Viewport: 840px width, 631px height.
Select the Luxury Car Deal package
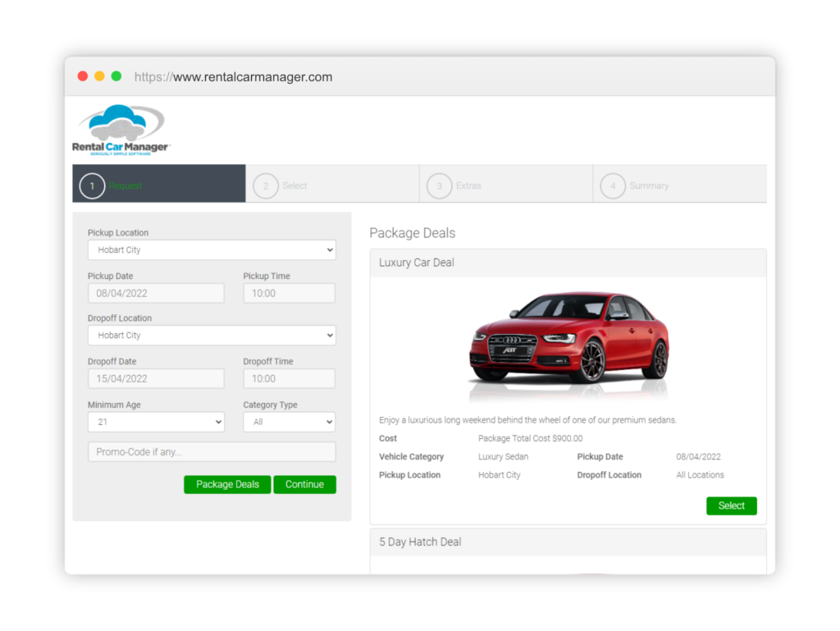[x=731, y=506]
